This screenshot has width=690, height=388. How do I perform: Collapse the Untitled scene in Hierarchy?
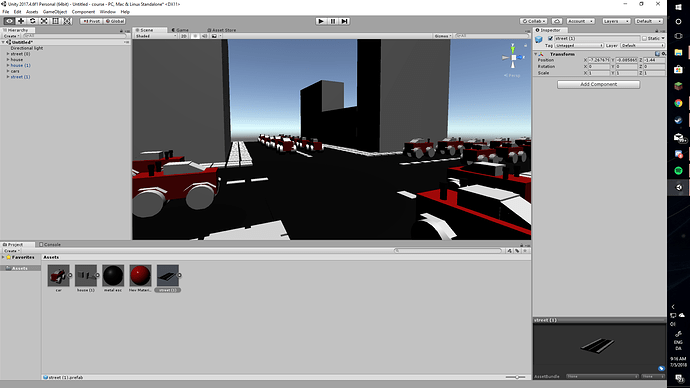(x=4, y=42)
